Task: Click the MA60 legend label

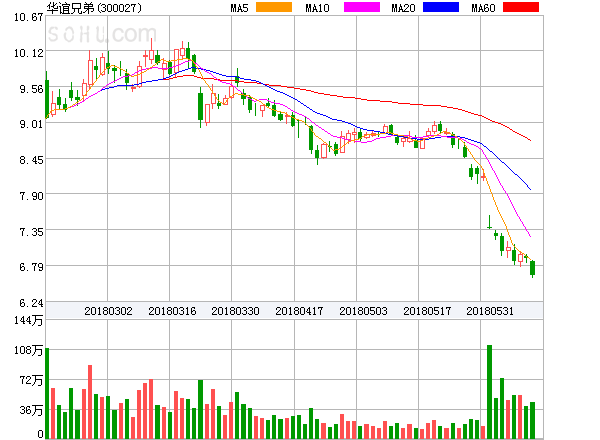Action: pyautogui.click(x=483, y=8)
